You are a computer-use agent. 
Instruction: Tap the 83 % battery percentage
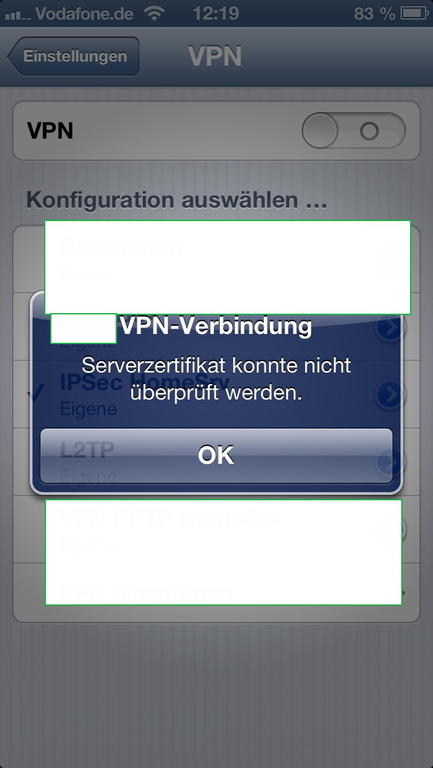[x=374, y=14]
